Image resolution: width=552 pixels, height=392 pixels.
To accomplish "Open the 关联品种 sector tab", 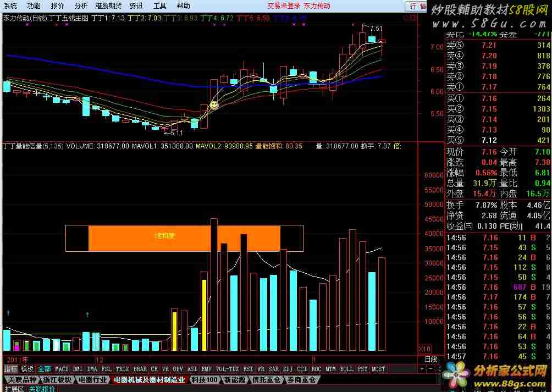I will click(x=22, y=380).
